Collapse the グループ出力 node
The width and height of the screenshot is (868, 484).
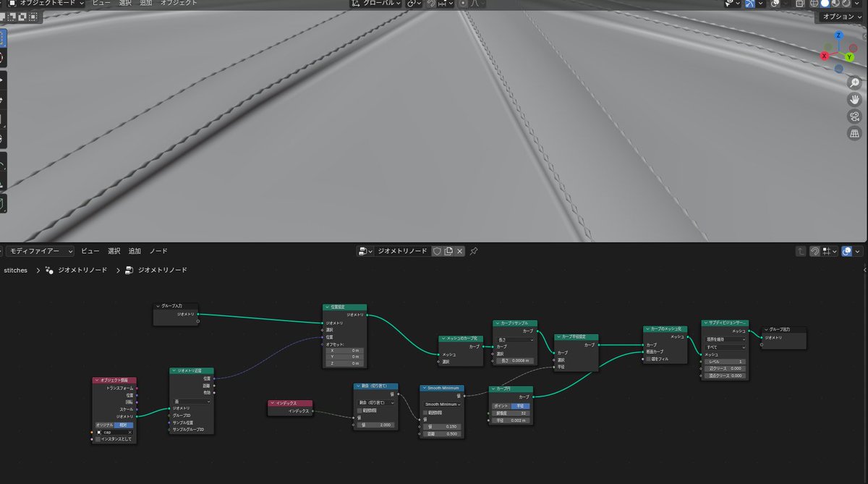[x=766, y=329]
